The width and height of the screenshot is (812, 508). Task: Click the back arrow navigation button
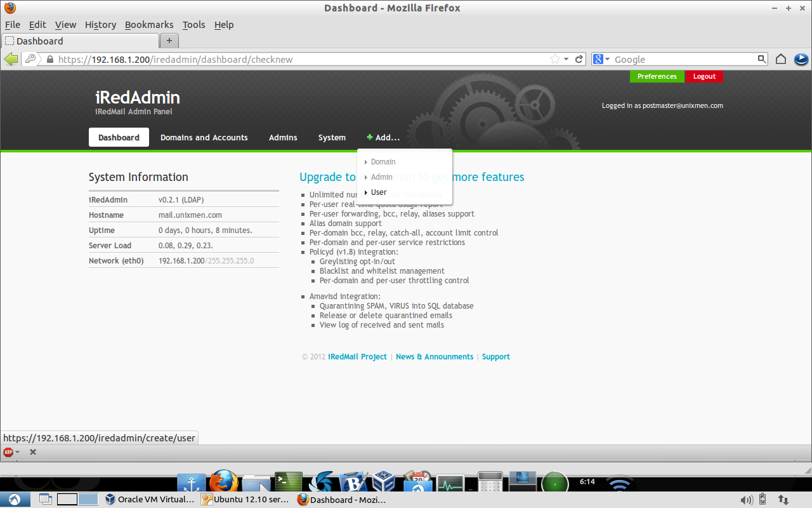[11, 59]
